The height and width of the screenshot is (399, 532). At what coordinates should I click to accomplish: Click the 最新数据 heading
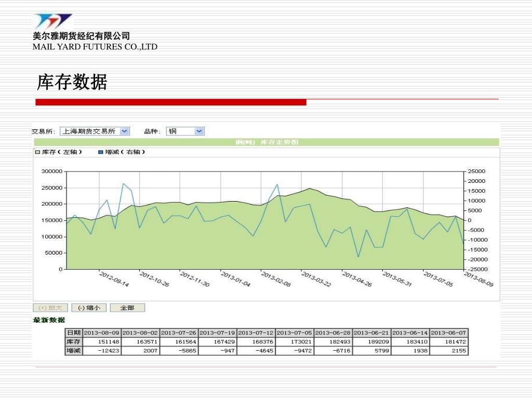coord(49,320)
